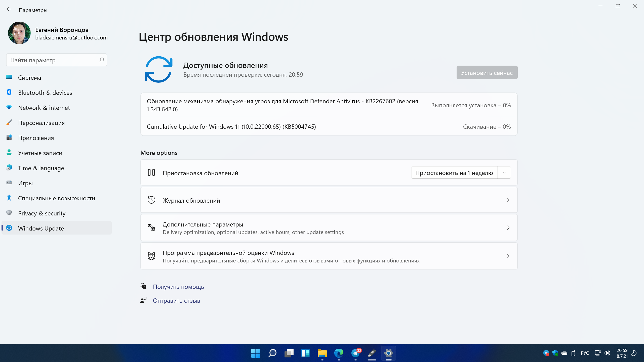Click the Time & language globe icon
The width and height of the screenshot is (644, 362).
click(x=9, y=168)
